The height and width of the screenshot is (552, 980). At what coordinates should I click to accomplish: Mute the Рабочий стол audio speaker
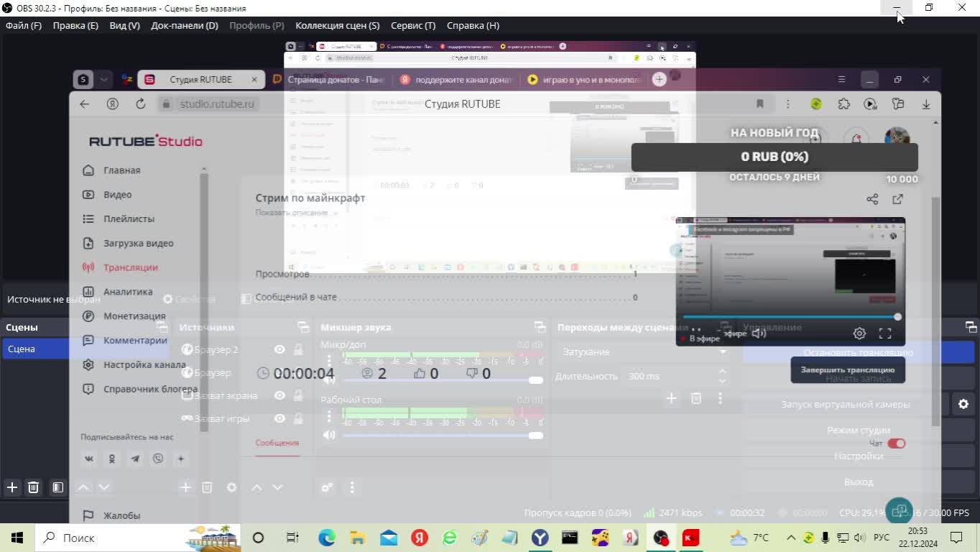329,435
